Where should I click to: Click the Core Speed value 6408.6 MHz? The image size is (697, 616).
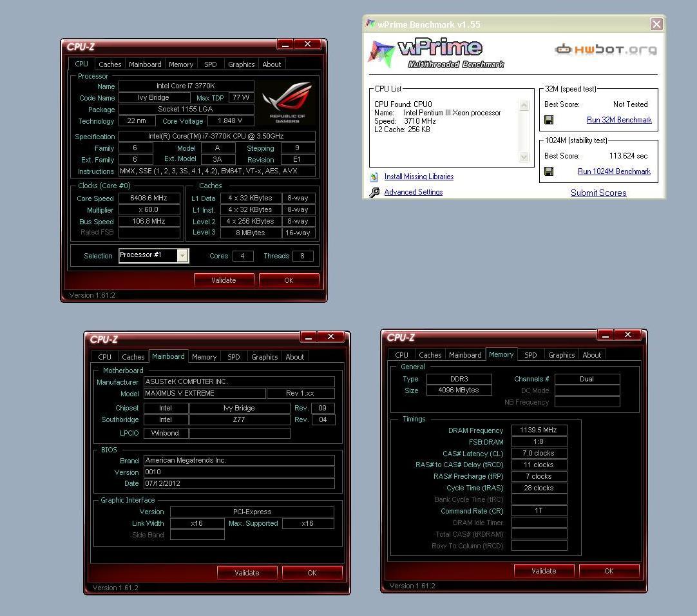click(x=149, y=198)
